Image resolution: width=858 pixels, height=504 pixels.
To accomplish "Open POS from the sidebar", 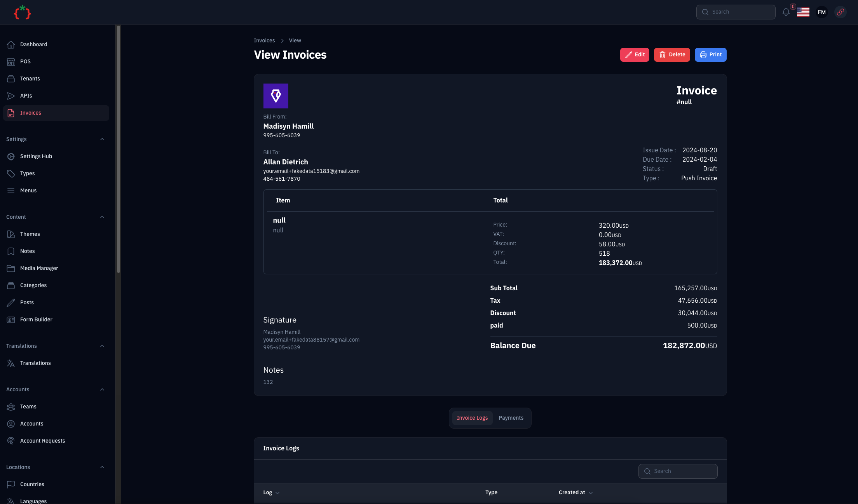I will pos(25,61).
